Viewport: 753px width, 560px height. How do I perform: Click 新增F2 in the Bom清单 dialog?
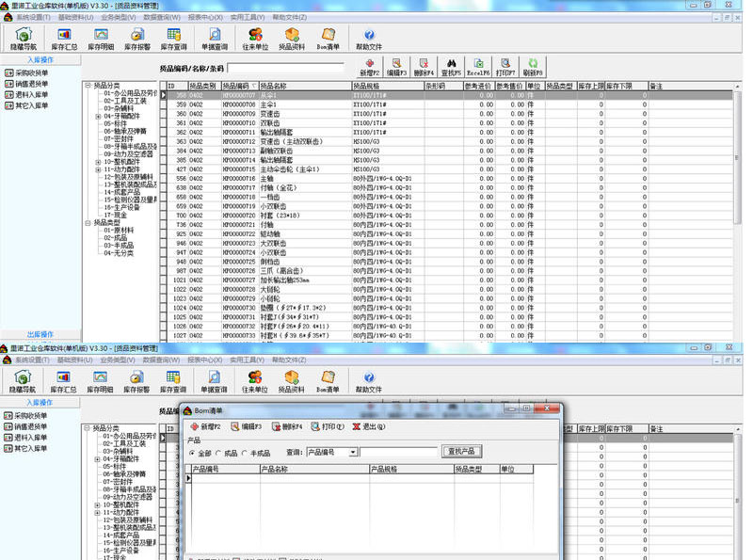tap(205, 426)
